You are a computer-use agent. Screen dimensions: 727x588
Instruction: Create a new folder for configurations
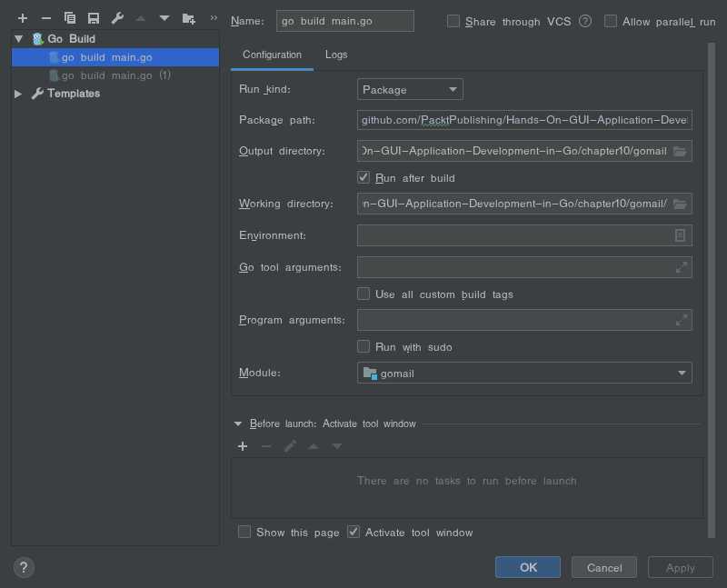[189, 18]
